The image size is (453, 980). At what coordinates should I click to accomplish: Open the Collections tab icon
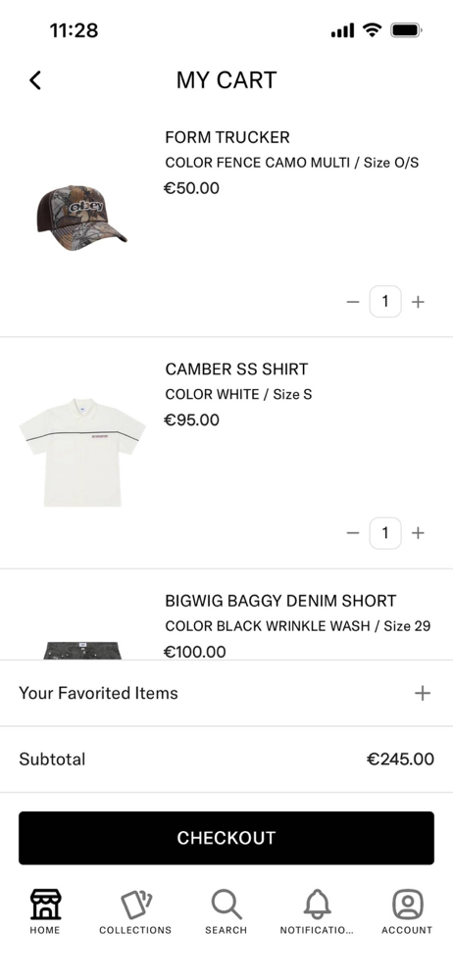(x=135, y=904)
